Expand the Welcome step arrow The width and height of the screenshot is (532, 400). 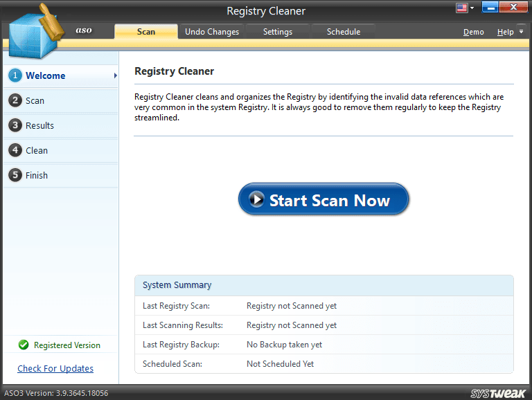(x=116, y=75)
